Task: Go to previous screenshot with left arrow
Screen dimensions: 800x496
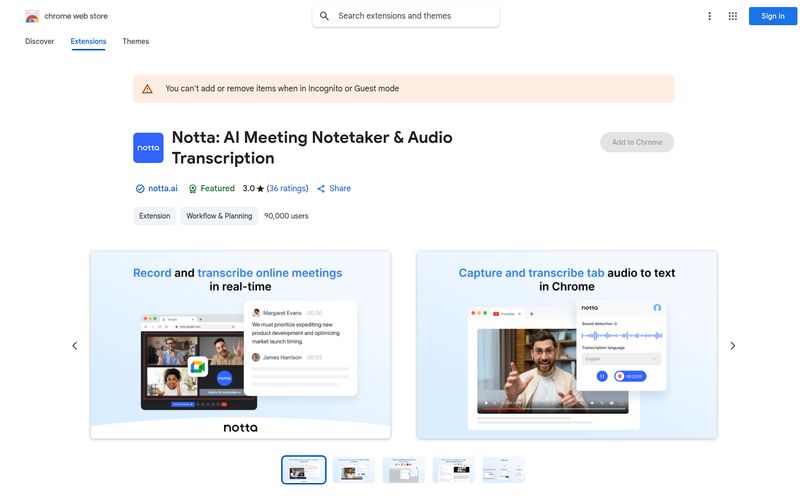Action: click(74, 346)
